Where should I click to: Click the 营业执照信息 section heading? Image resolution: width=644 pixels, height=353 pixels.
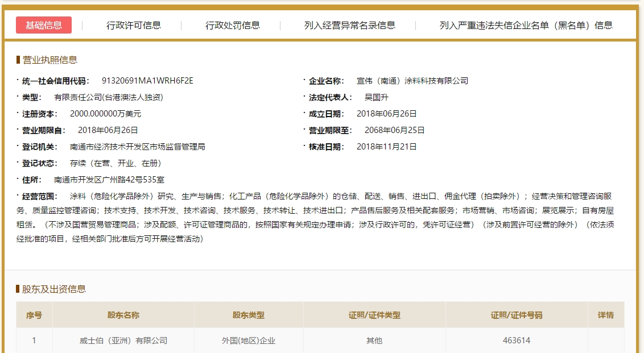(x=49, y=60)
